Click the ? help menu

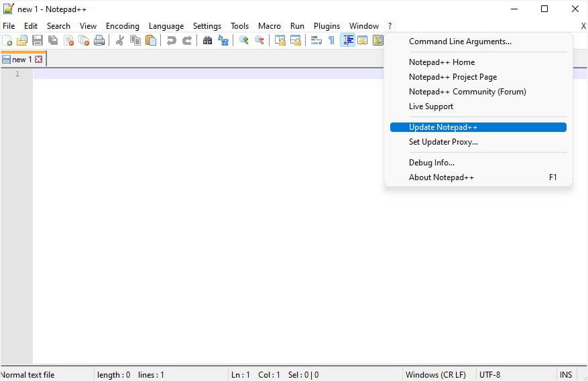[390, 26]
